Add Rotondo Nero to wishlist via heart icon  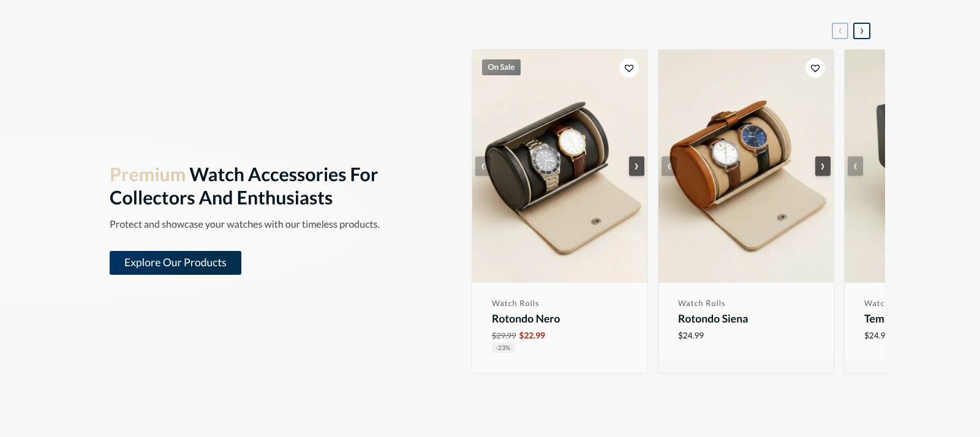pos(629,68)
